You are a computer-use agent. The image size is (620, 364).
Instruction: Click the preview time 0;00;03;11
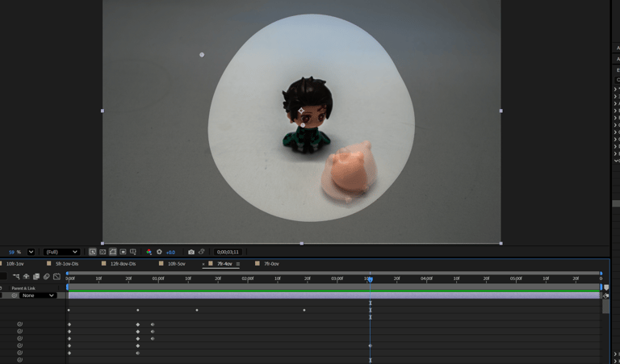[228, 252]
